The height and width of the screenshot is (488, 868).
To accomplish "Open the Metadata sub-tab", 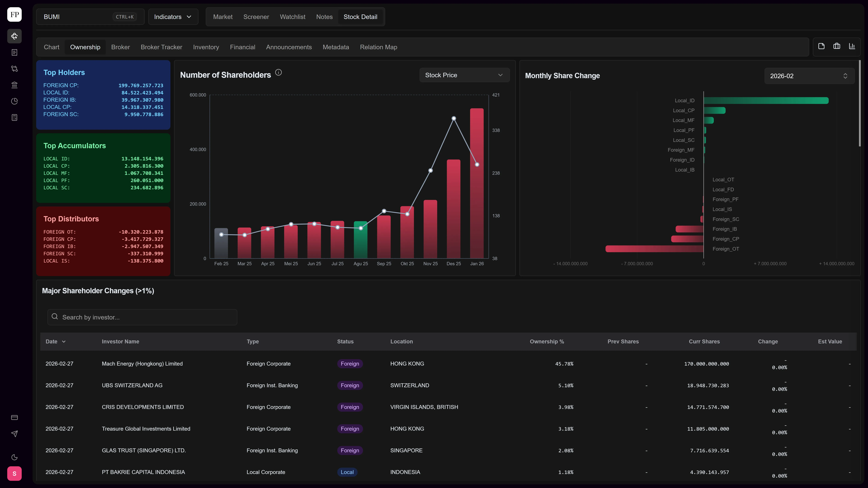I will tap(336, 47).
